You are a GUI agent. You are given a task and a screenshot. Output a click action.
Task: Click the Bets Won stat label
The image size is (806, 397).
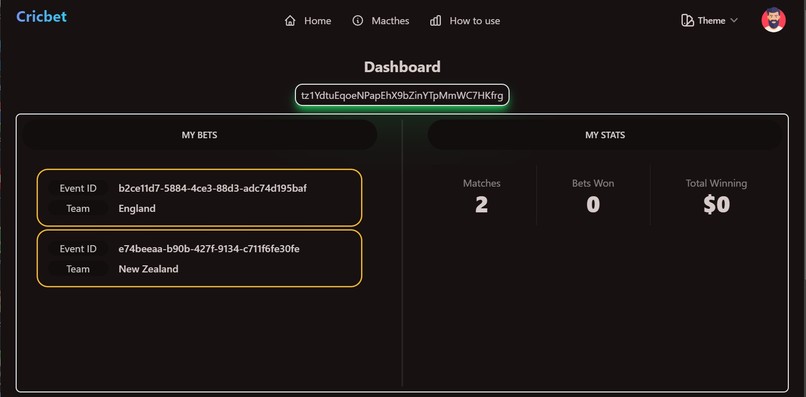coord(593,183)
